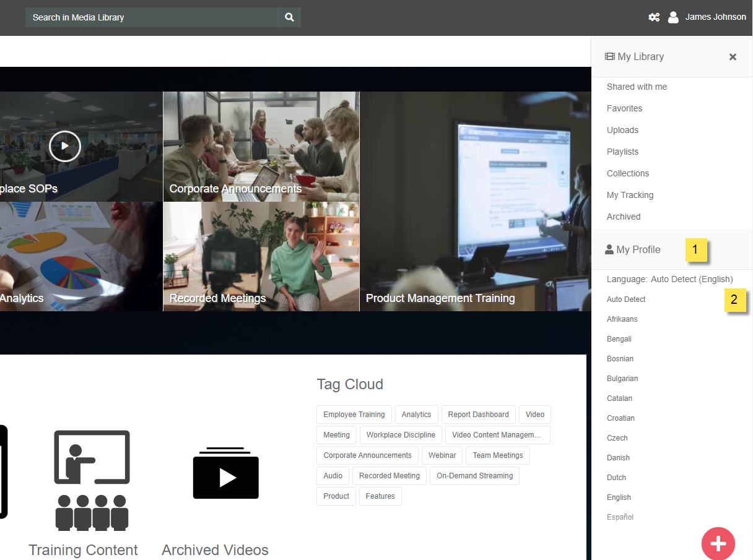Select Dutch from the language list
Image resolution: width=753 pixels, height=560 pixels.
(x=616, y=478)
